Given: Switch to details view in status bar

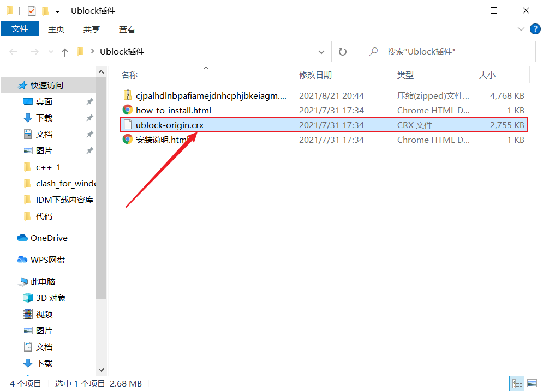Looking at the screenshot, I should pyautogui.click(x=517, y=383).
